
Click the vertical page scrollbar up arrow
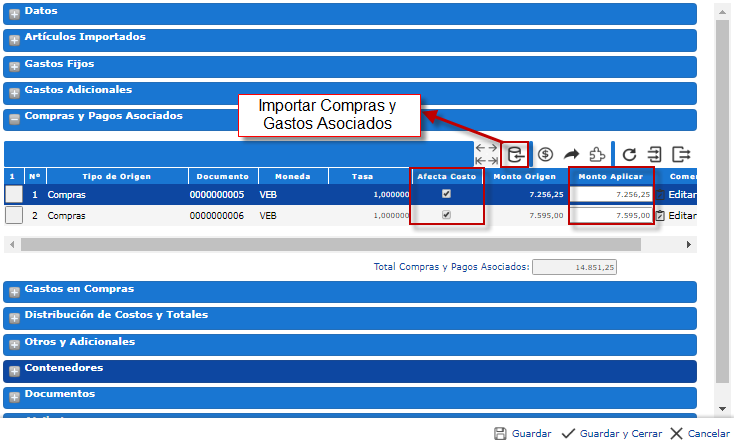coord(722,12)
